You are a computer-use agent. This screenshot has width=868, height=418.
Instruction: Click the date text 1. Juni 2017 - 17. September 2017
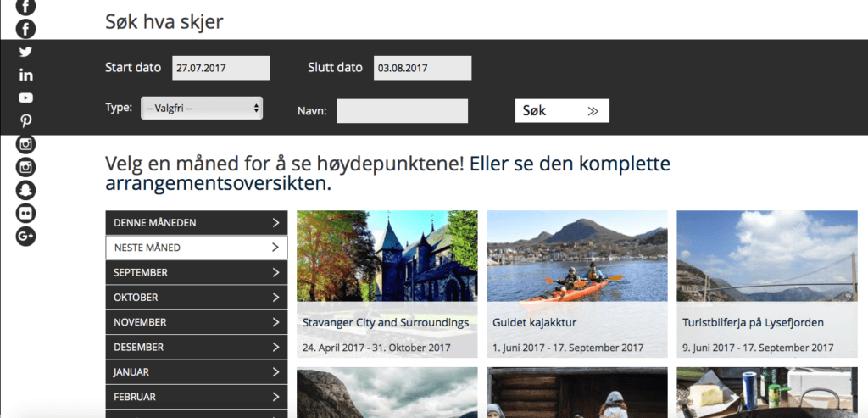568,348
